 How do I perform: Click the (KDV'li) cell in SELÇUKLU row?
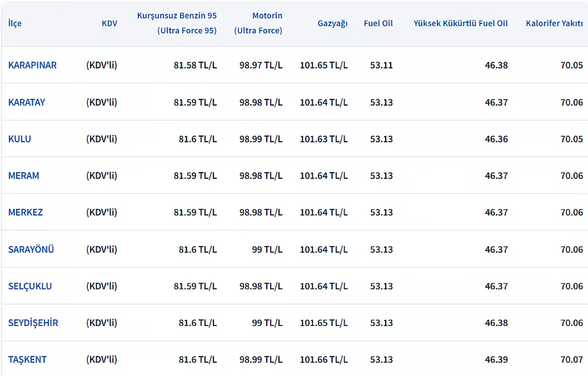[x=102, y=286]
